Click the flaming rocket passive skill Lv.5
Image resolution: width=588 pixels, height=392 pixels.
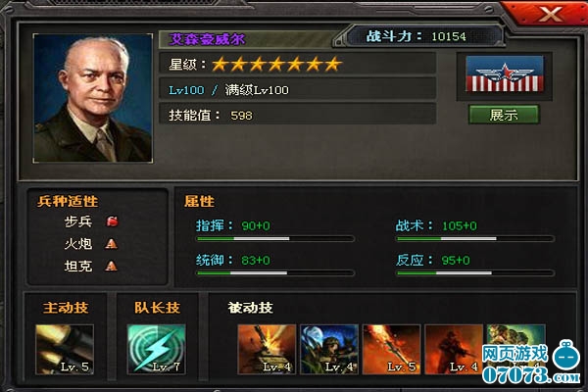[x=391, y=349]
